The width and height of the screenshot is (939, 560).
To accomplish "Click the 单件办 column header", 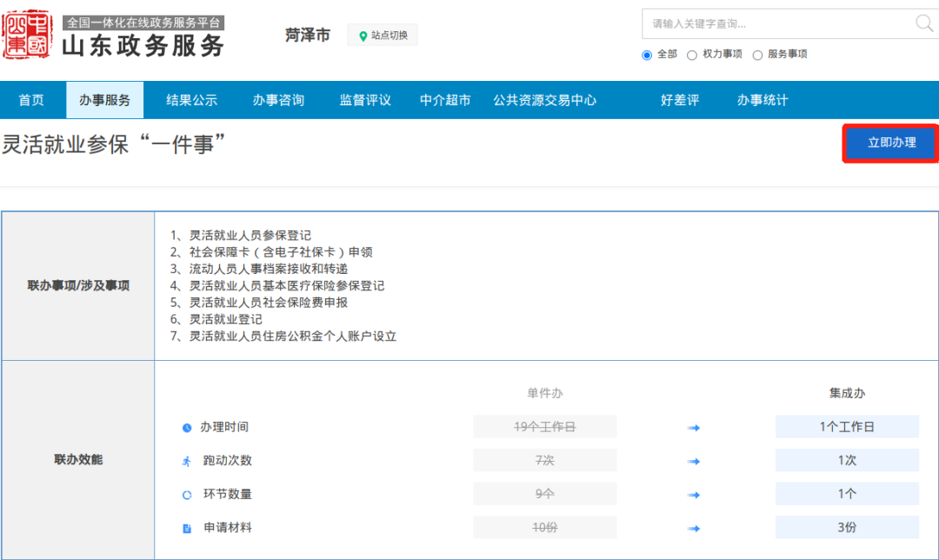I will click(545, 393).
